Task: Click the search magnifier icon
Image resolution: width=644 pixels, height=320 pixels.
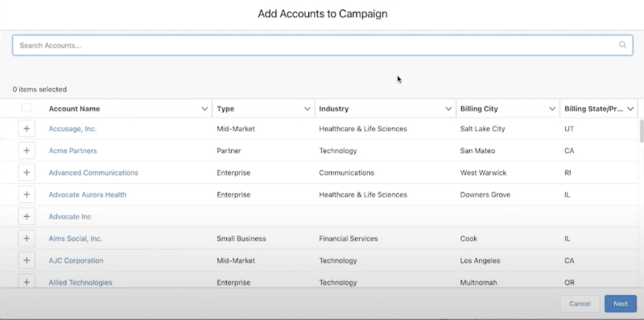Action: (622, 45)
